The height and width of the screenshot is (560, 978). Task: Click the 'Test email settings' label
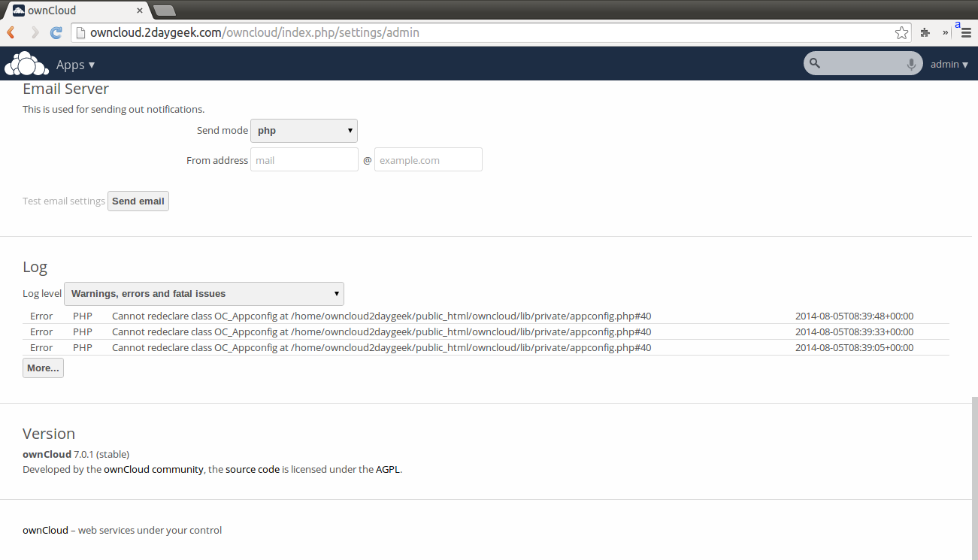(64, 201)
